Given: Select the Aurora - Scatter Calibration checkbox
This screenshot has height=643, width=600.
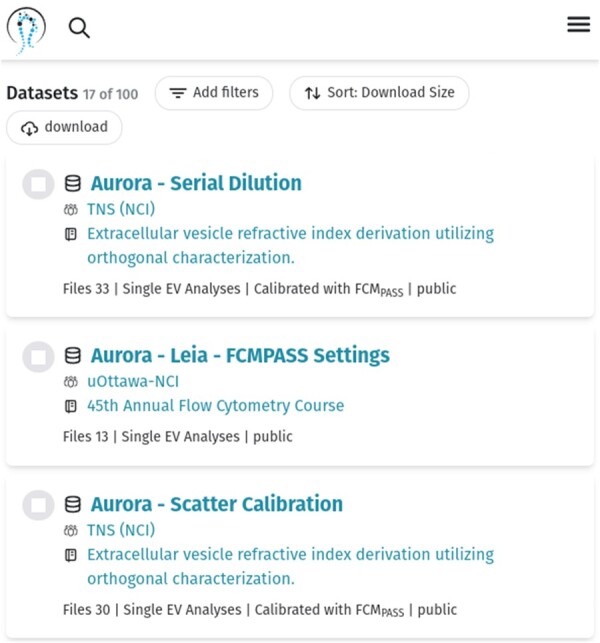Looking at the screenshot, I should 38,505.
